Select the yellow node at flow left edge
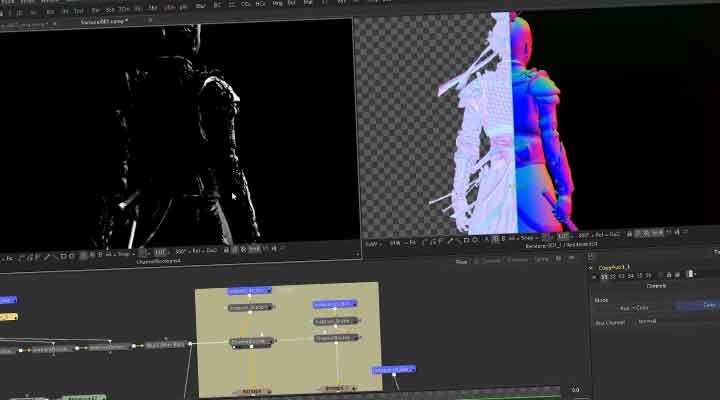This screenshot has width=720, height=400. [x=9, y=316]
